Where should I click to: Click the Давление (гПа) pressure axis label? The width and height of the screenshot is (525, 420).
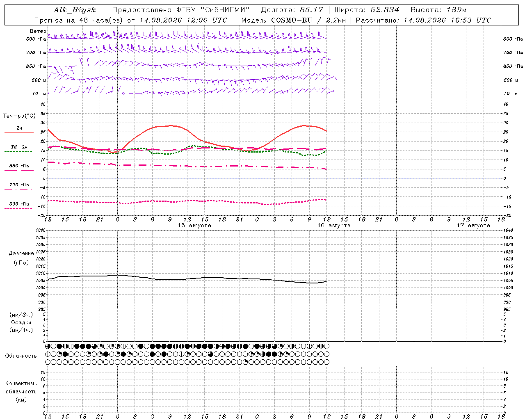[21, 258]
